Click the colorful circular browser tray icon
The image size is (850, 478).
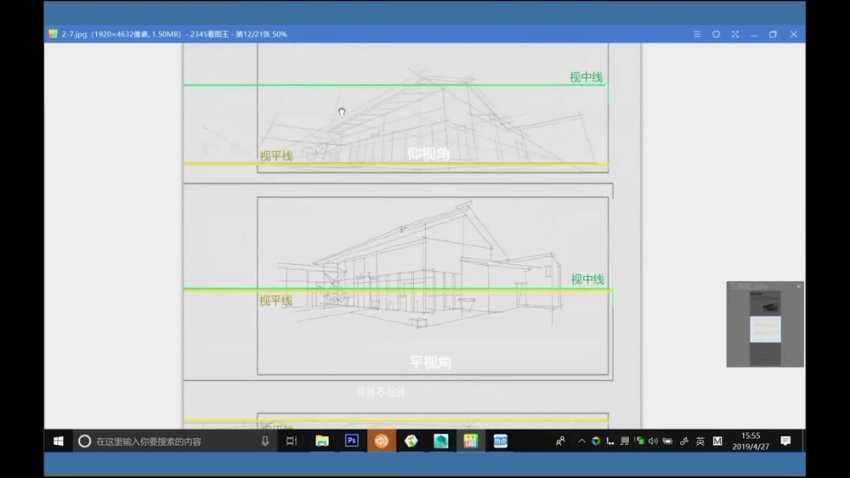coord(596,441)
